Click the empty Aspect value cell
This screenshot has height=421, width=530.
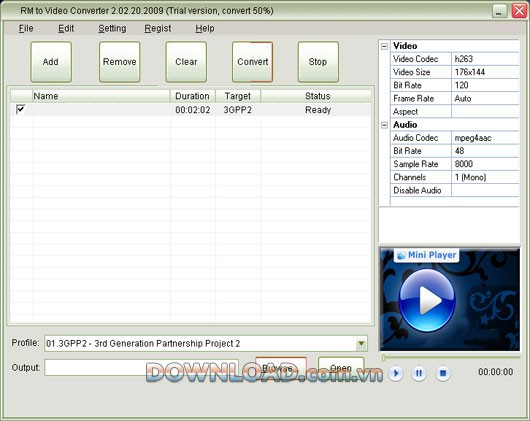click(485, 112)
